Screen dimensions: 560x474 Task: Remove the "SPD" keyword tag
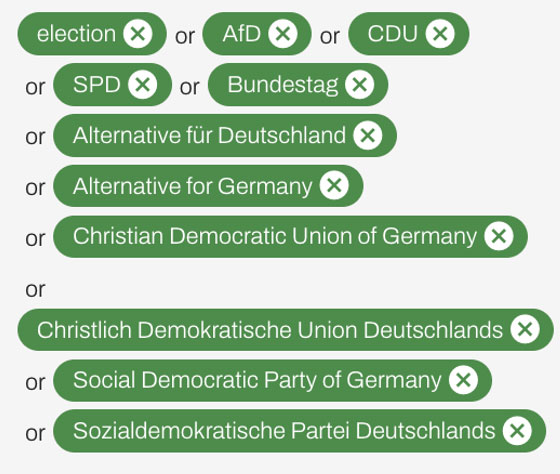click(x=143, y=85)
